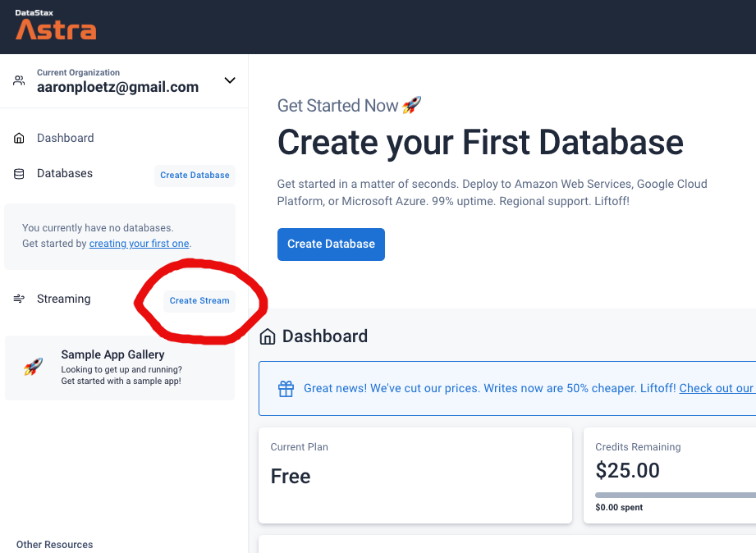Expand the Current Organization chevron
This screenshot has height=553, width=756.
tap(230, 80)
